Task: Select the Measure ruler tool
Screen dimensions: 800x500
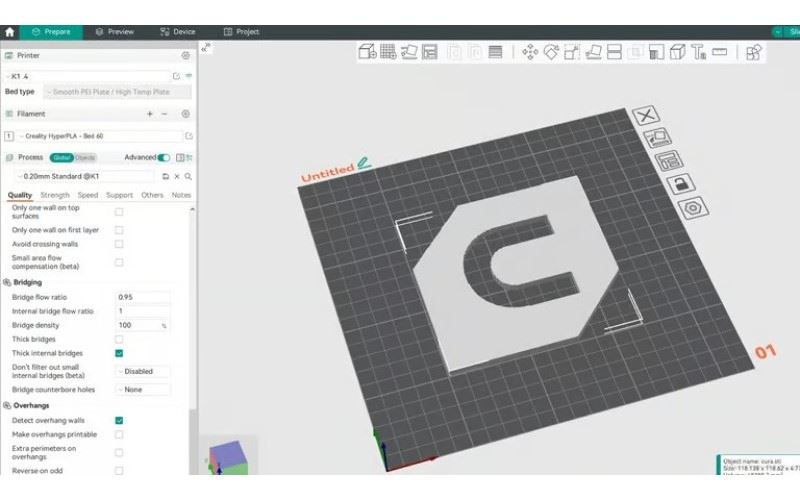Action: point(719,52)
